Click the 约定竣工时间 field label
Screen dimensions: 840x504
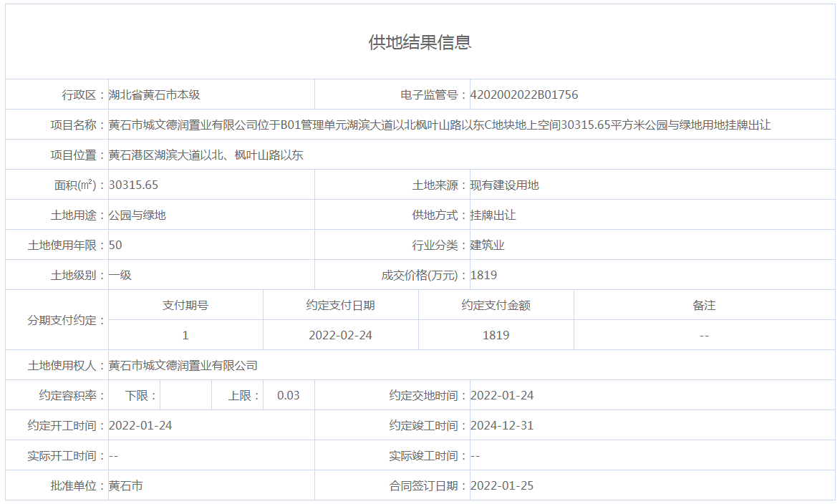(428, 425)
